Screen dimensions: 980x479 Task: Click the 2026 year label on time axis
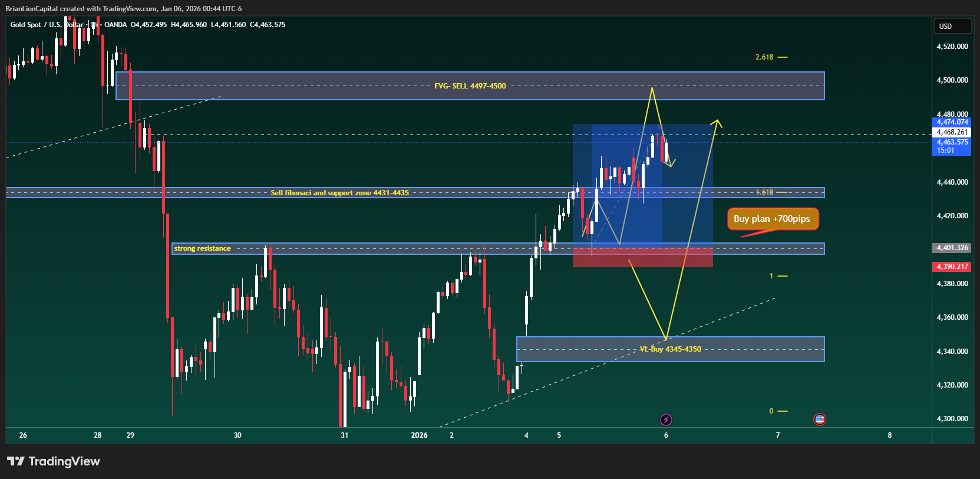(419, 435)
